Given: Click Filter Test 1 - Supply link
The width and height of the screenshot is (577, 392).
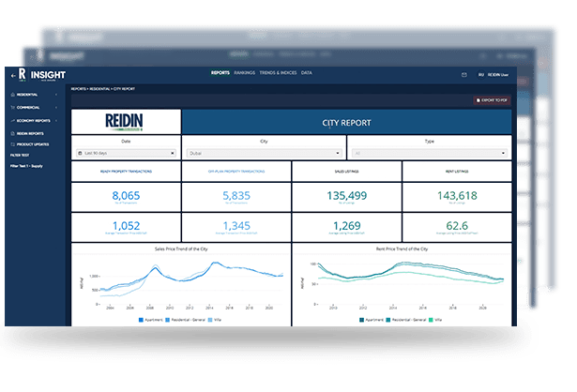Looking at the screenshot, I should [x=26, y=166].
